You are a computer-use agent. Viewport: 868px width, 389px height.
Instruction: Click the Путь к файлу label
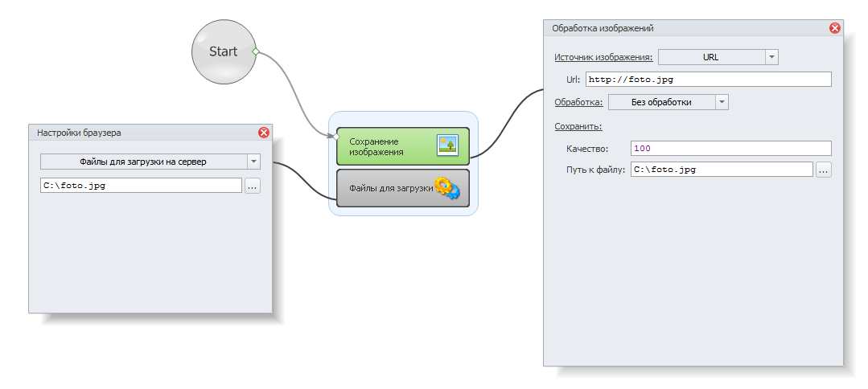pyautogui.click(x=595, y=170)
